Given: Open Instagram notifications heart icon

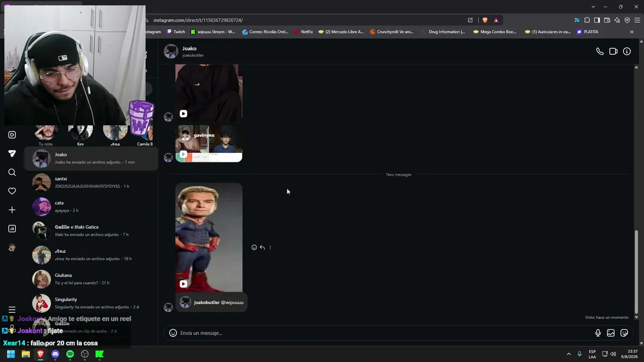Looking at the screenshot, I should coord(12,191).
